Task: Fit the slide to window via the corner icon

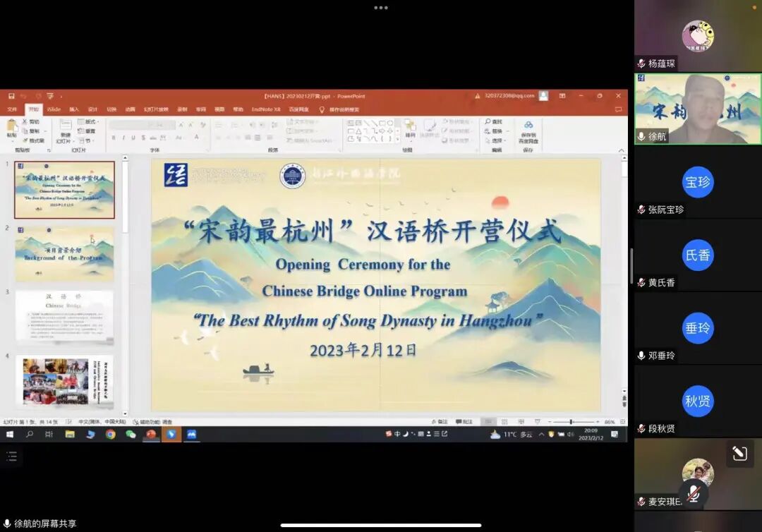Action: click(622, 421)
